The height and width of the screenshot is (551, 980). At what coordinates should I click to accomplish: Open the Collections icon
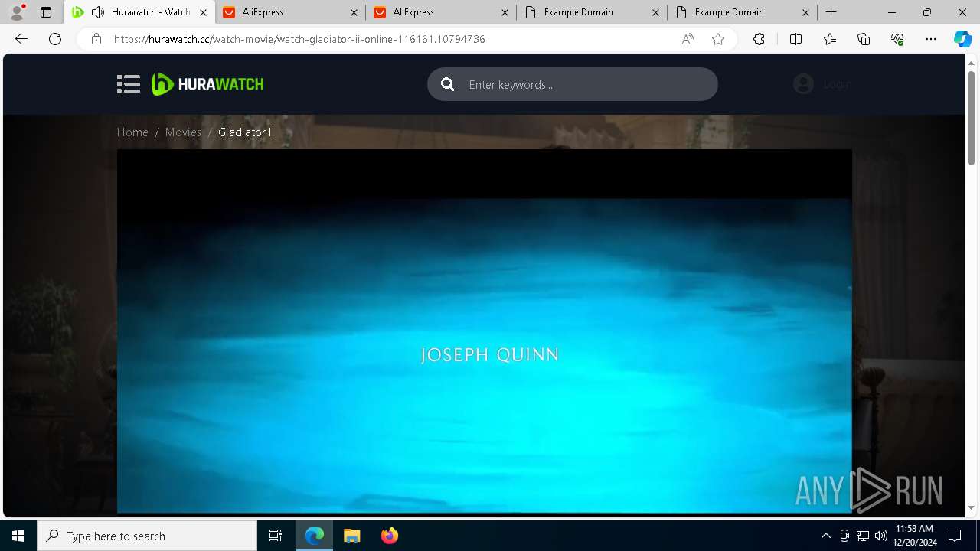point(864,39)
